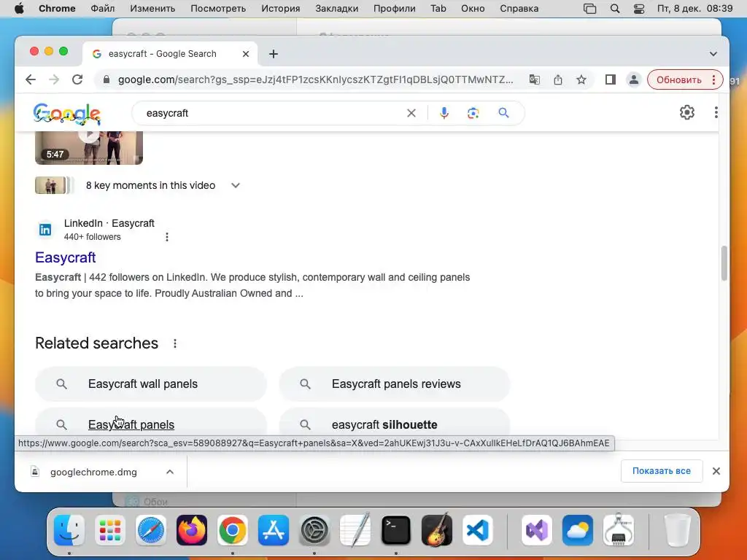The height and width of the screenshot is (560, 747).
Task: Bookmark this page with star icon
Action: pos(581,79)
